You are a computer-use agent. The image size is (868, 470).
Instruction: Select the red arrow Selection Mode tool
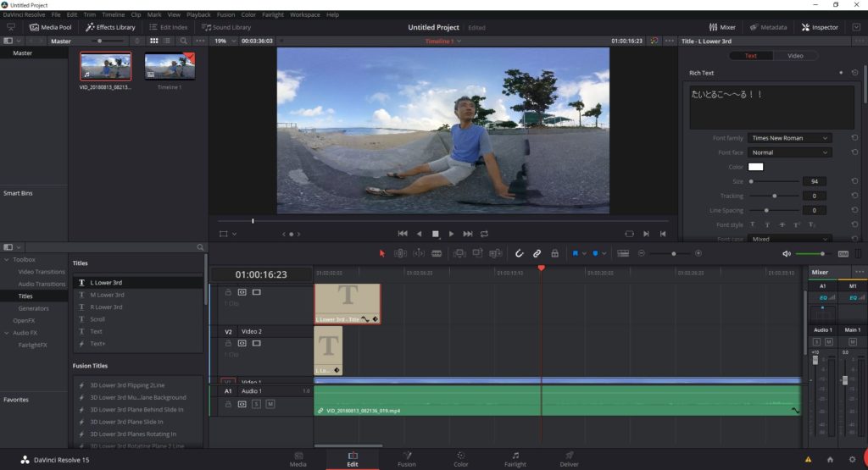click(381, 253)
